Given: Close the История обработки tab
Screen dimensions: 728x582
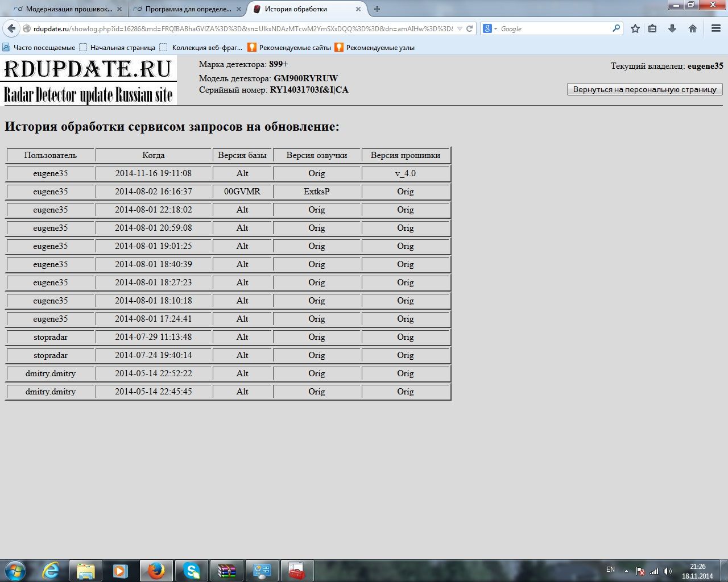Looking at the screenshot, I should [358, 9].
